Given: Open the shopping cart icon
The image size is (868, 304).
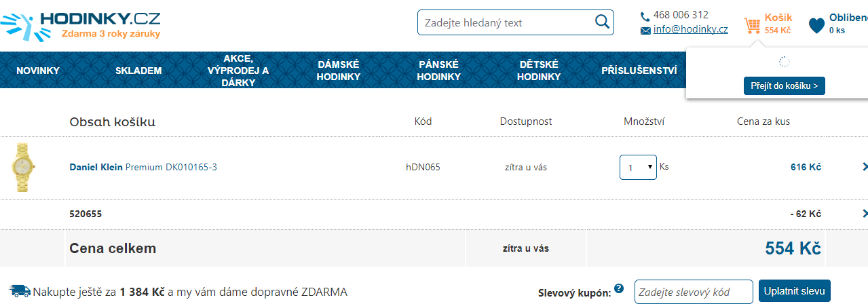Looking at the screenshot, I should (x=752, y=25).
